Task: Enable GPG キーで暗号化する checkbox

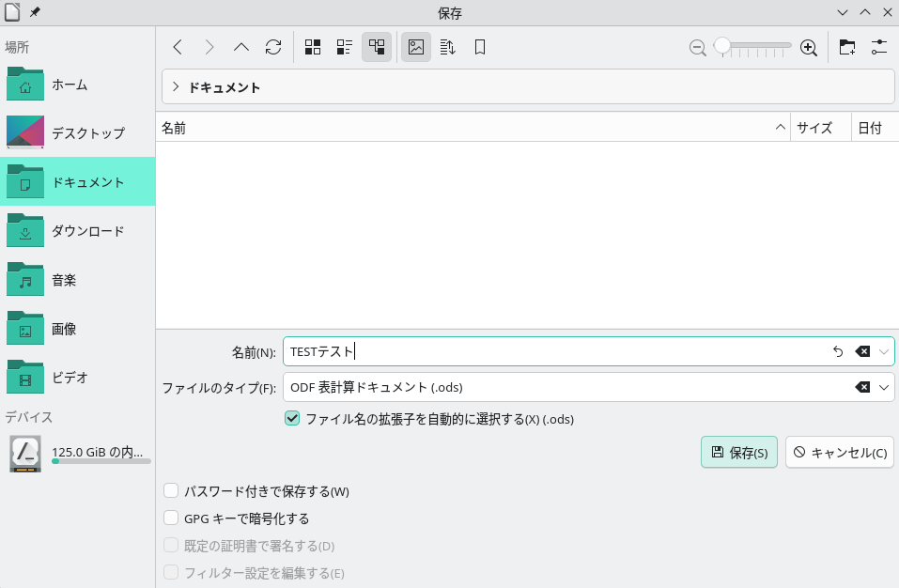Action: (x=171, y=518)
